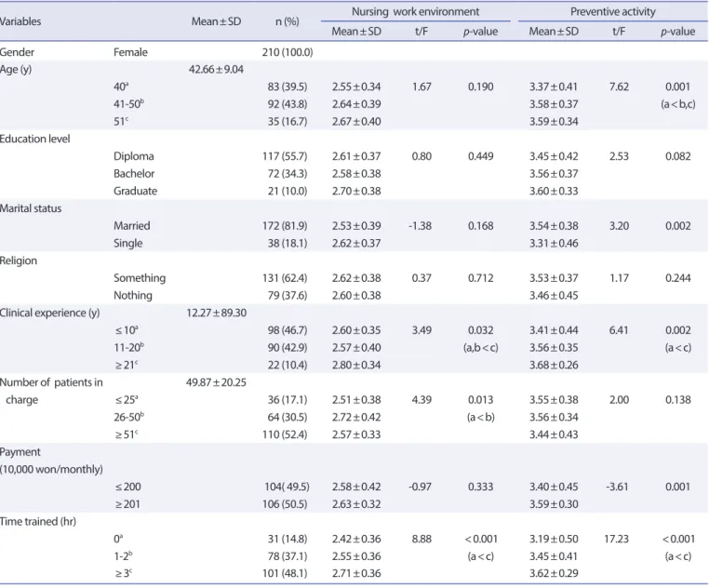Select the '≥201' payment group label
Viewport: 709px width, 588px height.
click(127, 504)
